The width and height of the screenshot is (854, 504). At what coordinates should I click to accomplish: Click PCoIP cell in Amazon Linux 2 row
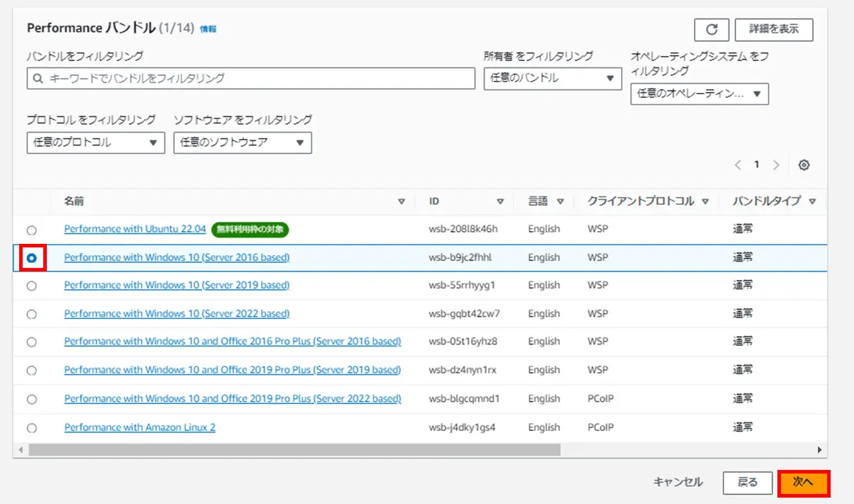coord(600,427)
